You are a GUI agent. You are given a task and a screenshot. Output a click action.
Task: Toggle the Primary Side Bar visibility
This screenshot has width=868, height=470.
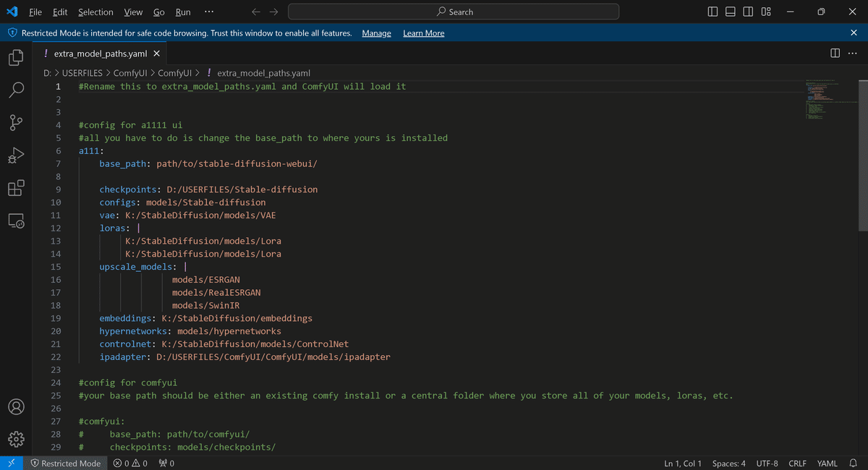point(712,12)
